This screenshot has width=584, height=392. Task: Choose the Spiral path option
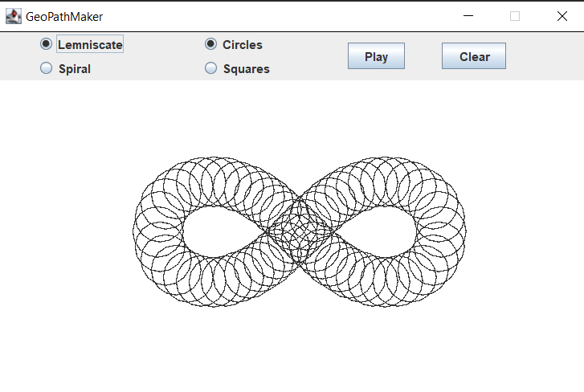[47, 68]
